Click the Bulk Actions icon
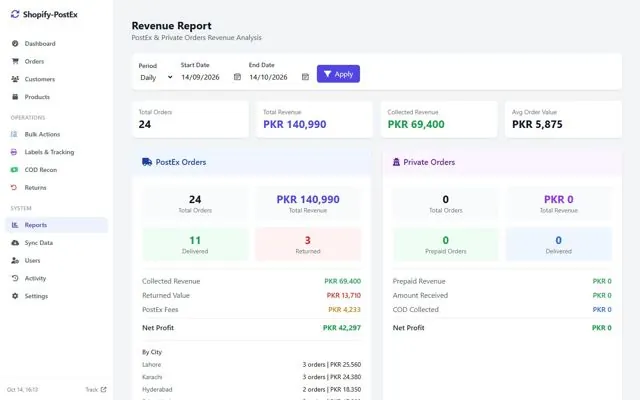This screenshot has height=400, width=640. point(14,134)
